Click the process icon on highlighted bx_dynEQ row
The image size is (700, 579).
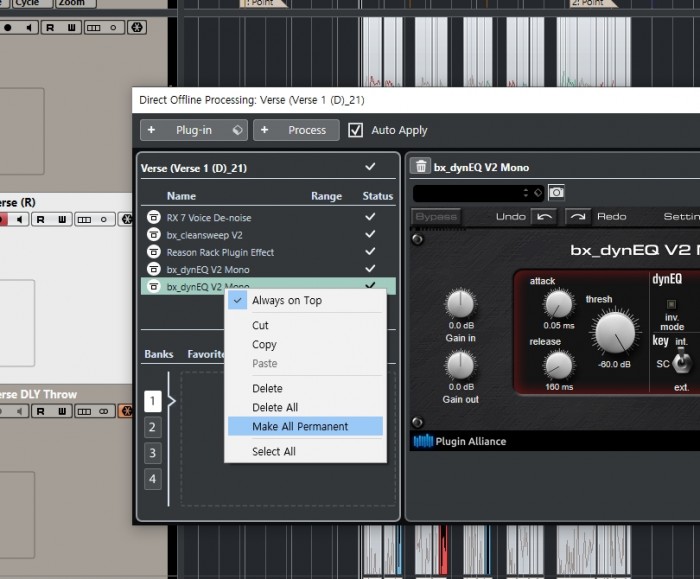154,286
